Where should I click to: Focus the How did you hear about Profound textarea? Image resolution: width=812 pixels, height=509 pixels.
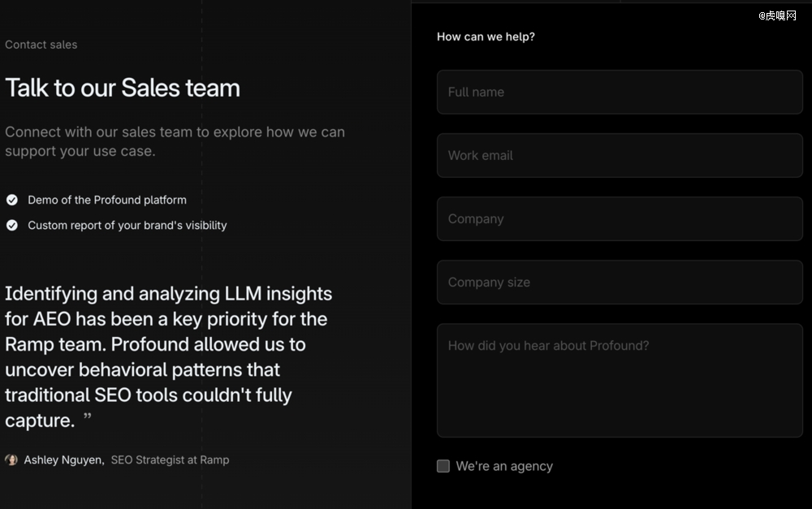coord(620,381)
